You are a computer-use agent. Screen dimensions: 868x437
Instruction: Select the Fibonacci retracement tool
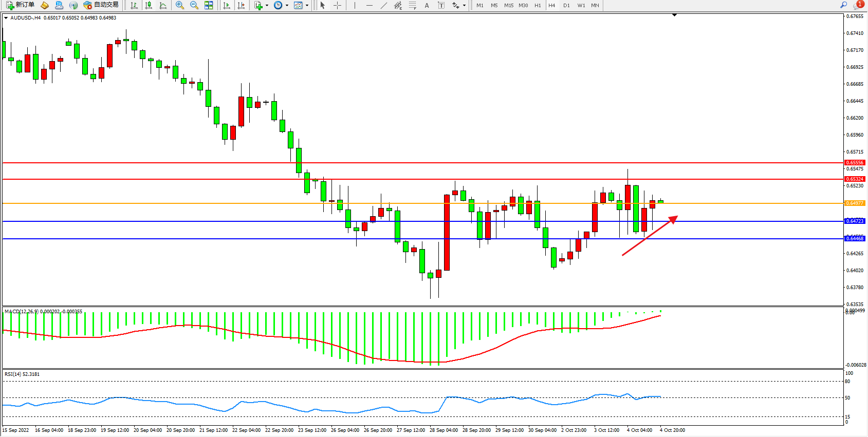(x=413, y=5)
